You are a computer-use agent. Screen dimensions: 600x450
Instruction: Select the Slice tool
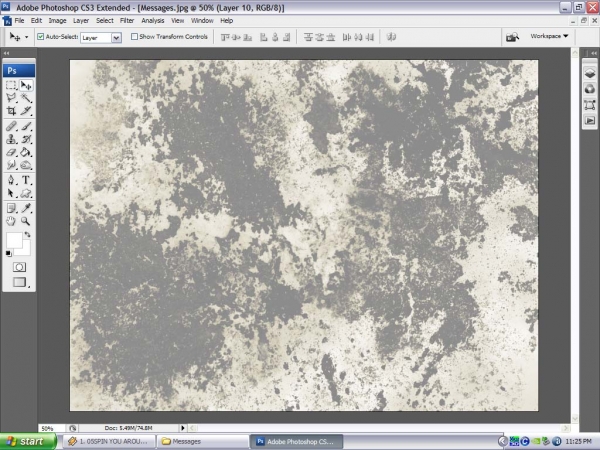point(26,111)
